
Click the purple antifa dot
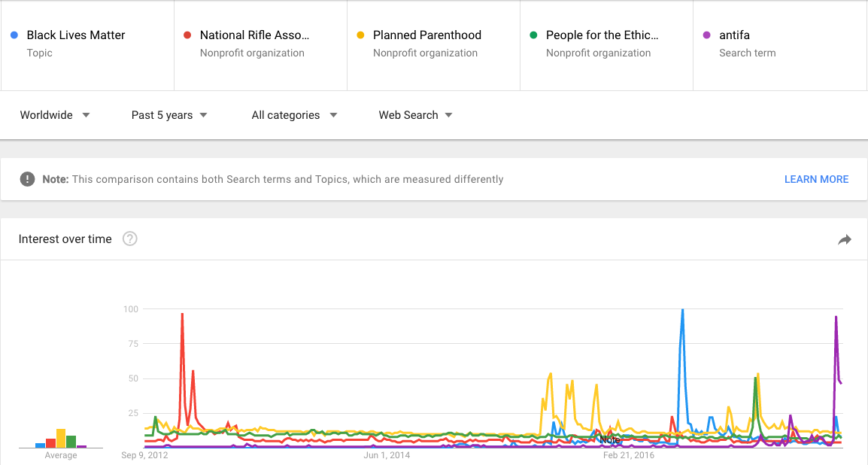706,35
